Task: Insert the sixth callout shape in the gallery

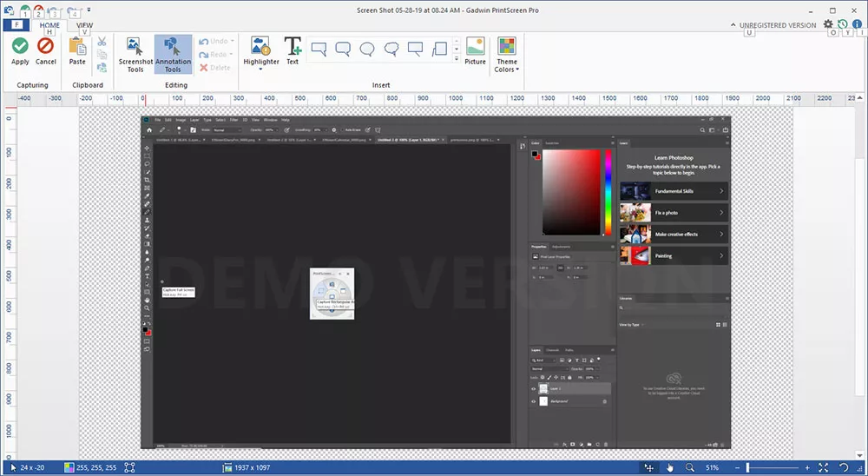Action: [439, 49]
